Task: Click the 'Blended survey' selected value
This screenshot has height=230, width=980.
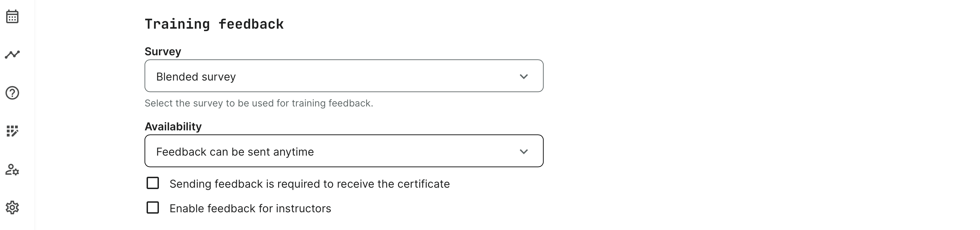Action: pyautogui.click(x=196, y=77)
